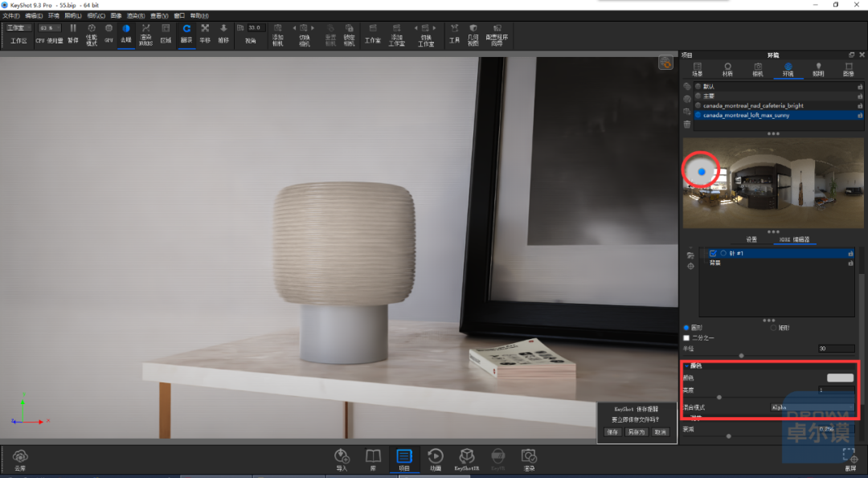Select the Rectangle (矩形) shape radio
The width and height of the screenshot is (868, 478).
click(773, 328)
